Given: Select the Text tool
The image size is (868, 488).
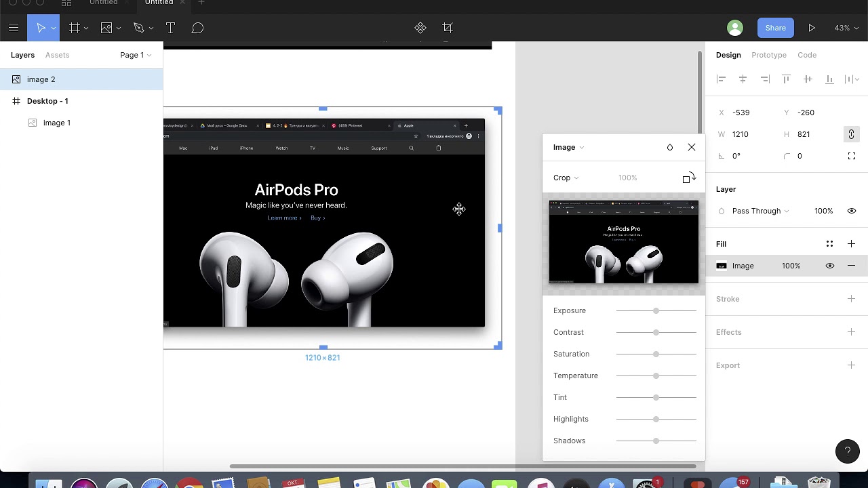Looking at the screenshot, I should pyautogui.click(x=170, y=28).
